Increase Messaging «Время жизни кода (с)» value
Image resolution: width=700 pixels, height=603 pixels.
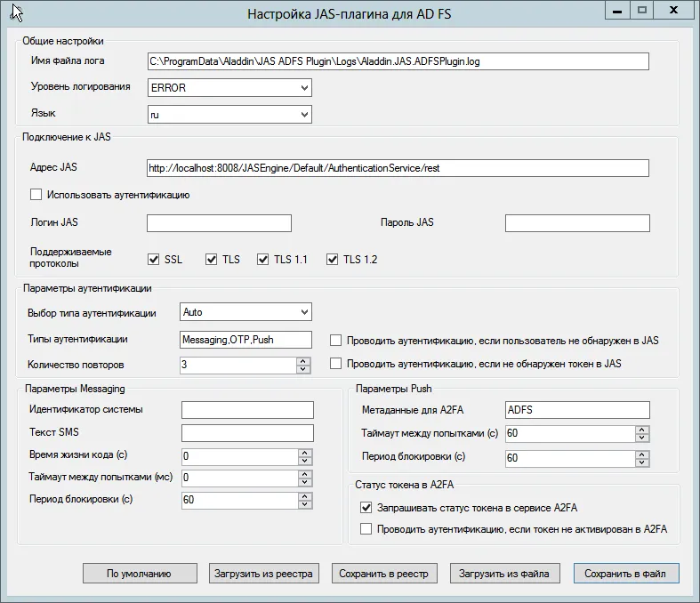(x=305, y=453)
